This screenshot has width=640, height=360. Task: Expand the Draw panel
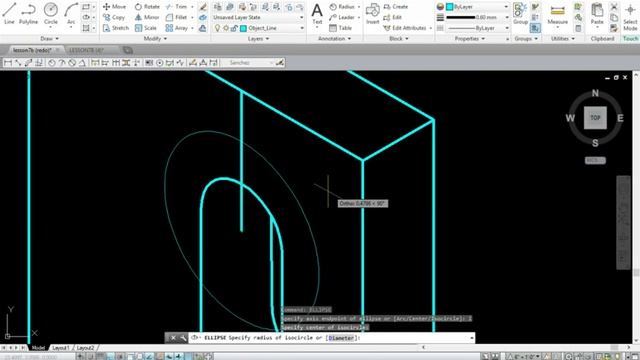tap(49, 38)
